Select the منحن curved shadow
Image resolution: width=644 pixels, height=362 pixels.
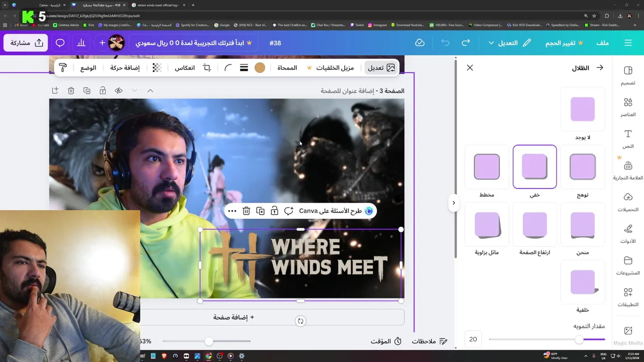(583, 225)
